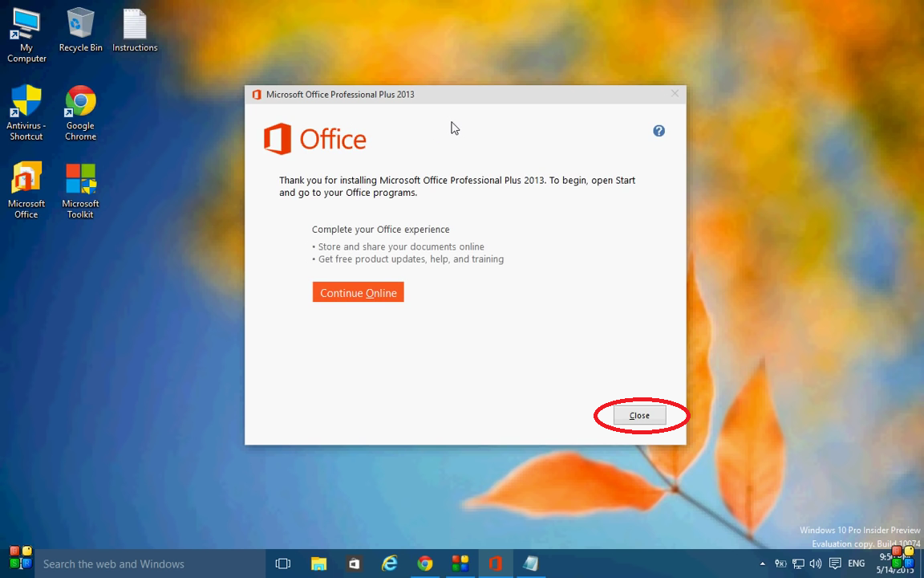924x578 pixels.
Task: Launch Internet Explorer from the taskbar
Action: point(389,564)
